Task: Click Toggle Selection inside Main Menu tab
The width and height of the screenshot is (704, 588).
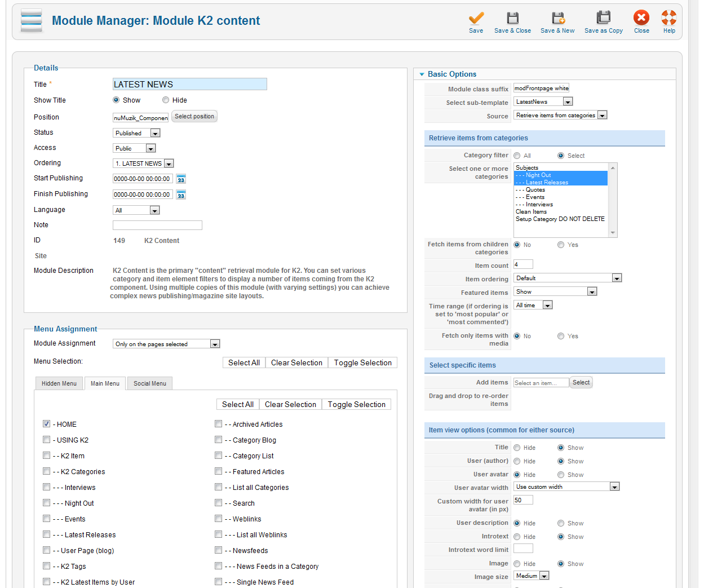Action: click(357, 404)
